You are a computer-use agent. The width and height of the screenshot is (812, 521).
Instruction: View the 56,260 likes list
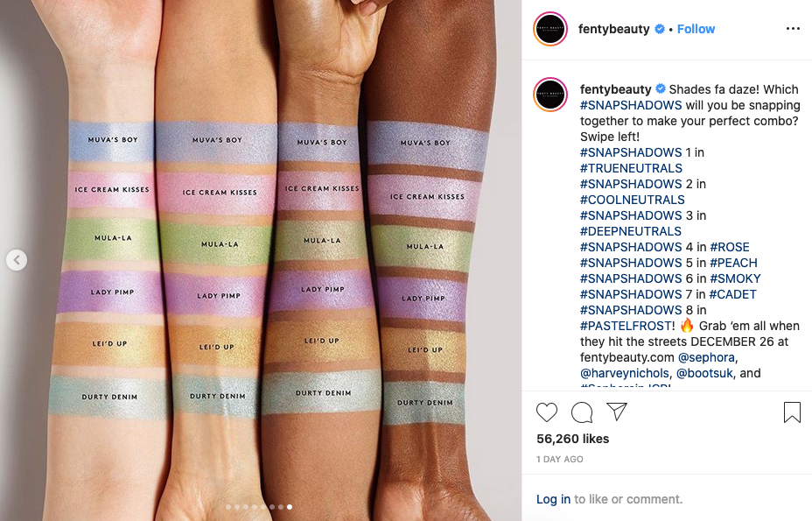point(573,439)
